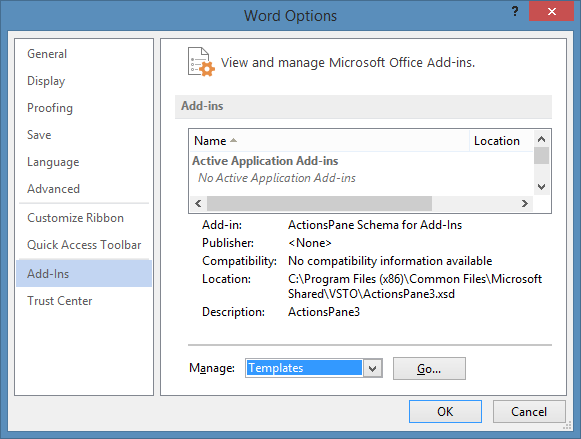
Task: Go to the Save options page
Action: pos(84,135)
